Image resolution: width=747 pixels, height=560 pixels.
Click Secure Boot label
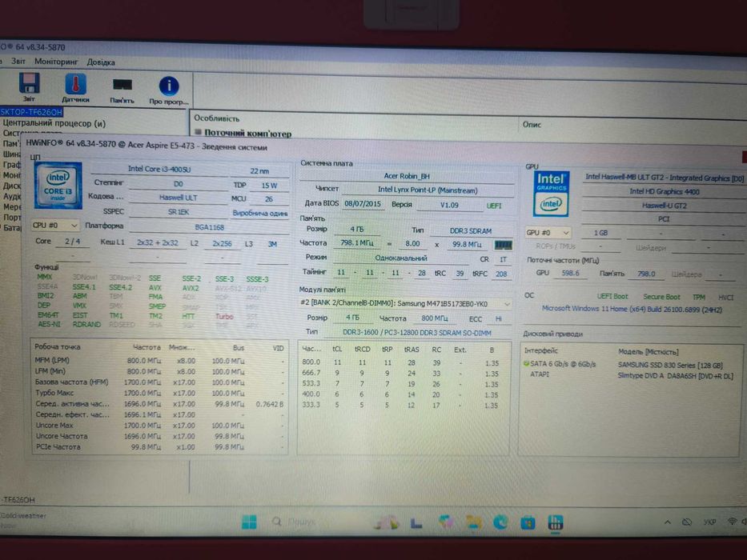point(661,296)
